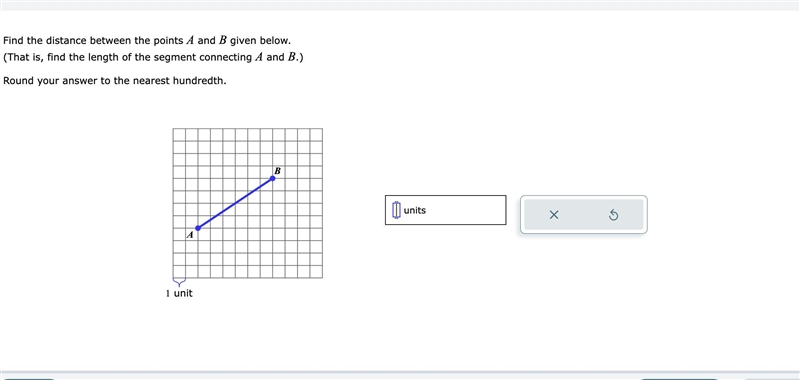Click the 1 unit label below grid
The width and height of the screenshot is (800, 380).
(x=180, y=294)
